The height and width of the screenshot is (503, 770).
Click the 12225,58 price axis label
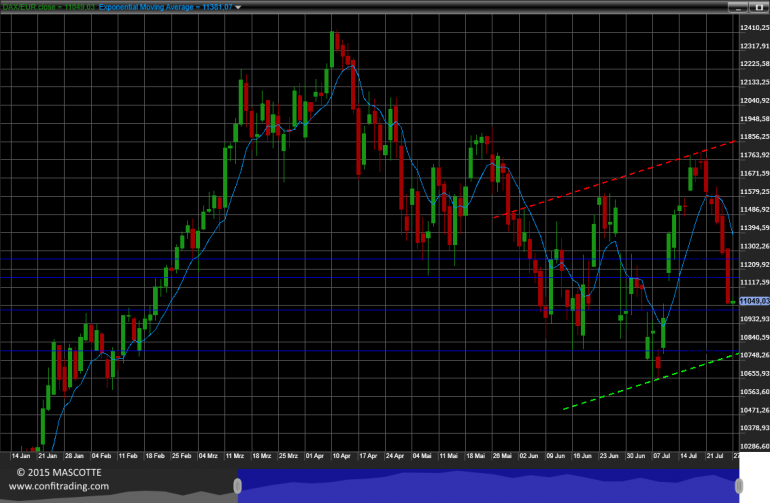(x=754, y=64)
